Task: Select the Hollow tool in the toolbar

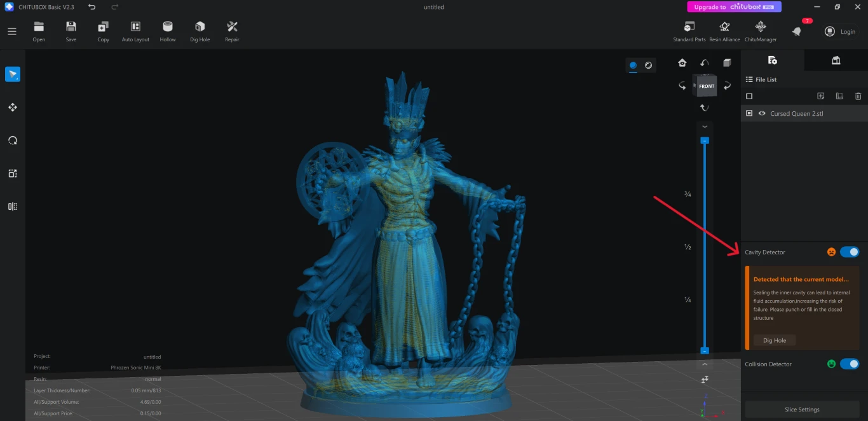Action: point(168,31)
